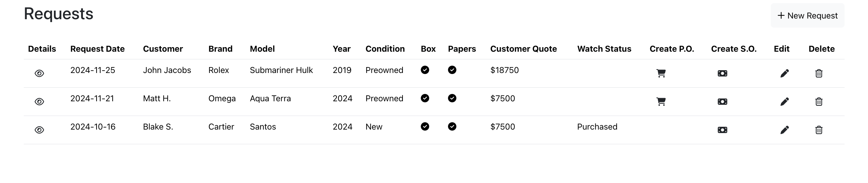Show details of Blake S. Cartier request
Screen dimensions: 868x183
(x=40, y=130)
